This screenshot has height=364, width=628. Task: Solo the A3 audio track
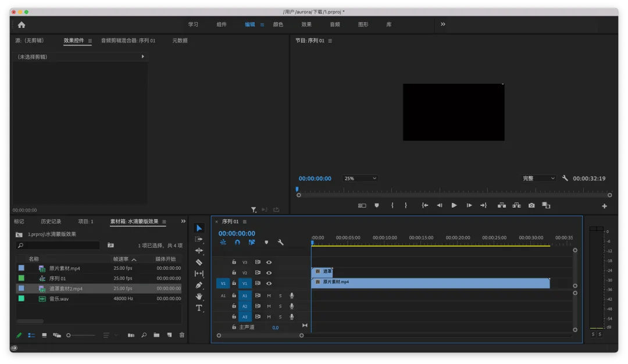[280, 317]
